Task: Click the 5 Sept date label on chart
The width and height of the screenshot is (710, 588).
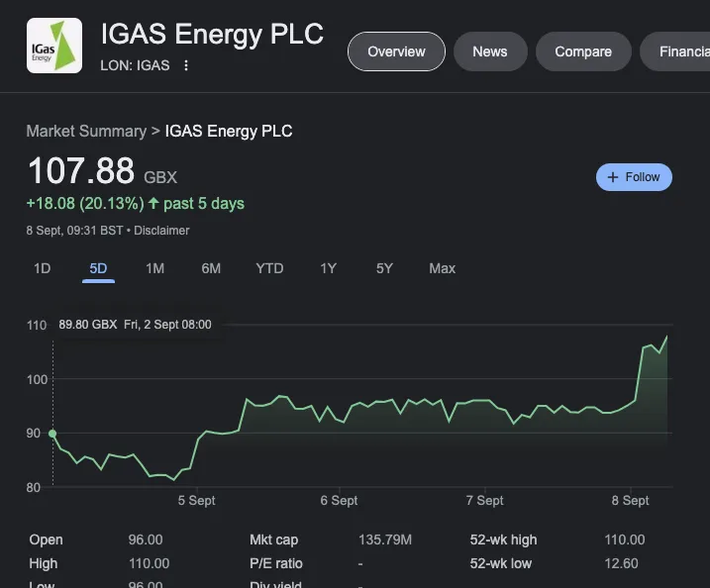Action: [x=196, y=501]
